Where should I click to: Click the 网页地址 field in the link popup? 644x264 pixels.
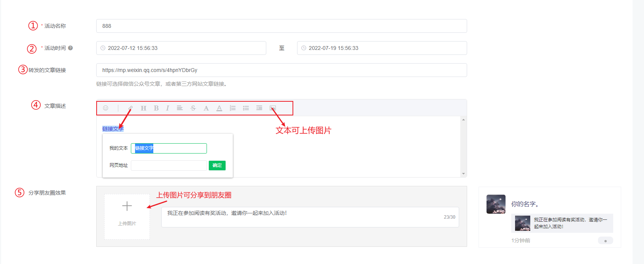169,165
